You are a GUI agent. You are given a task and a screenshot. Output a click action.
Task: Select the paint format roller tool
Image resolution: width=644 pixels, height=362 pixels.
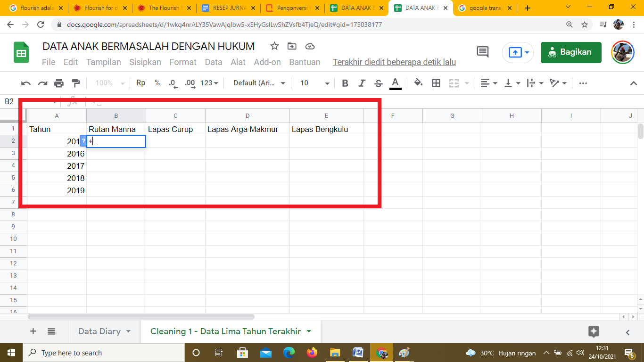point(75,83)
